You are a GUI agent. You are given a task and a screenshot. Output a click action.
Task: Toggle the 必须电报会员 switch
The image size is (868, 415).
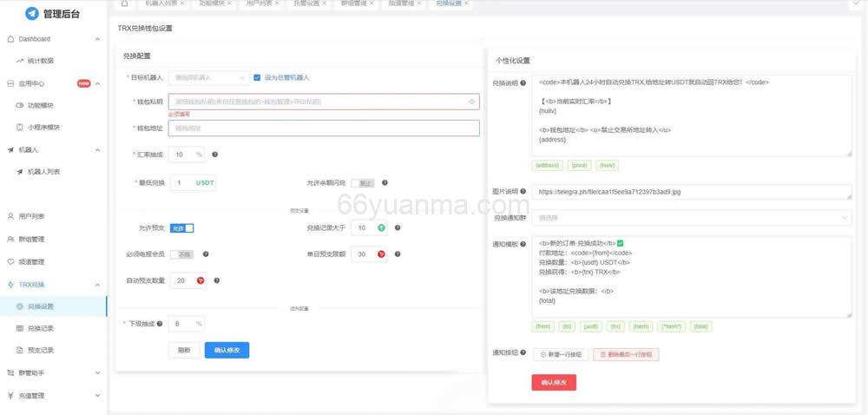coord(181,254)
